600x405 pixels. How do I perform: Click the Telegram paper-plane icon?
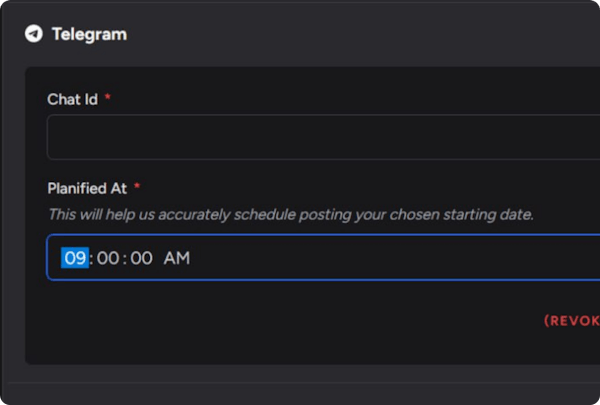tap(34, 34)
